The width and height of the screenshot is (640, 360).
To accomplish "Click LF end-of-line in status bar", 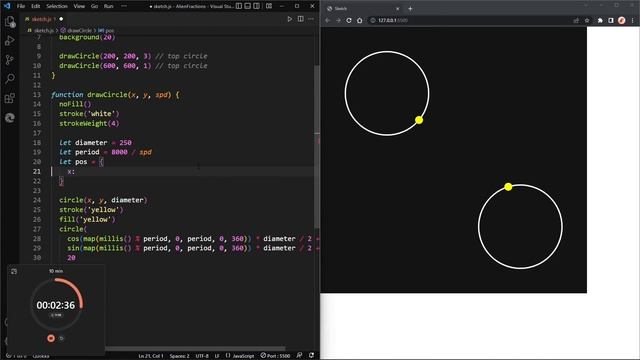I will pos(217,356).
